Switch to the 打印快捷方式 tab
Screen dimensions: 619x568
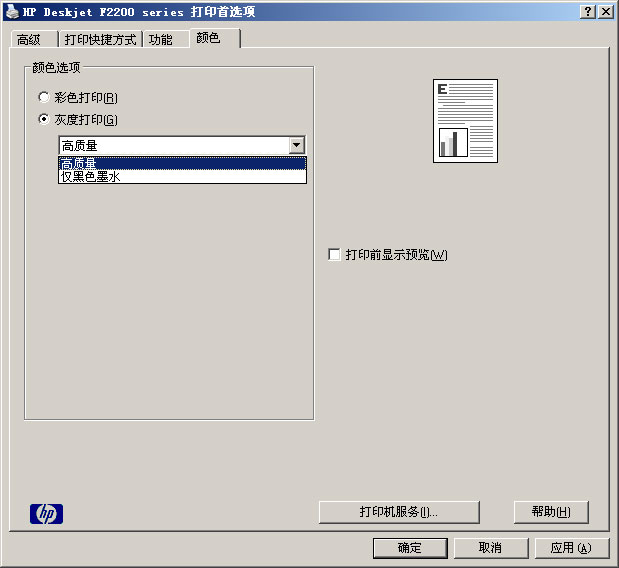(100, 39)
